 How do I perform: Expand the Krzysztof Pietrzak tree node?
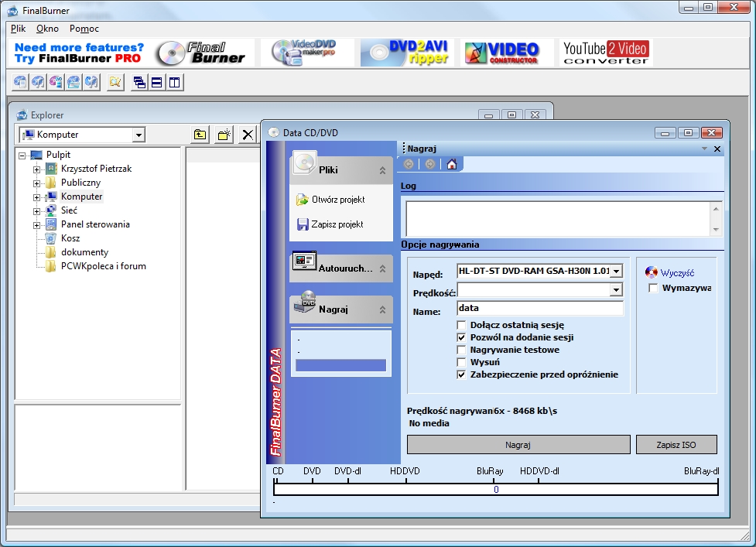[36, 169]
